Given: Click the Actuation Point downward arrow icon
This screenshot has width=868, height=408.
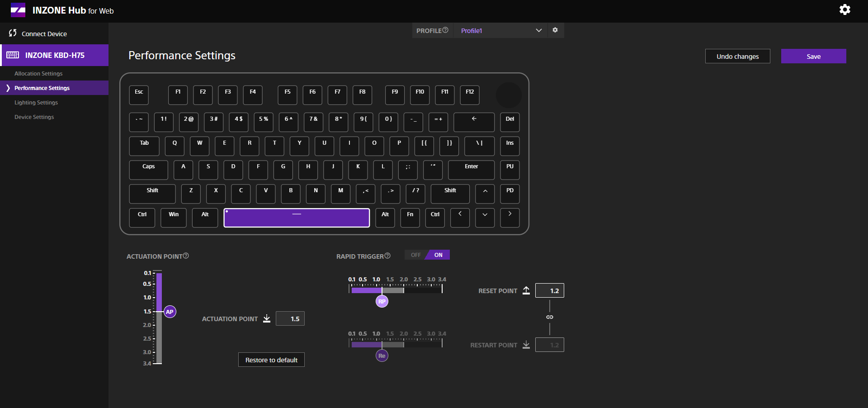Looking at the screenshot, I should click(x=267, y=318).
